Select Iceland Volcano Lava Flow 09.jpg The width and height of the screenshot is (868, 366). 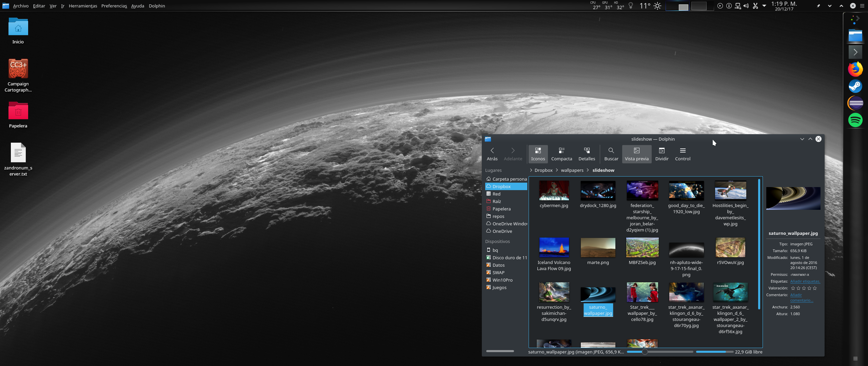coord(554,254)
